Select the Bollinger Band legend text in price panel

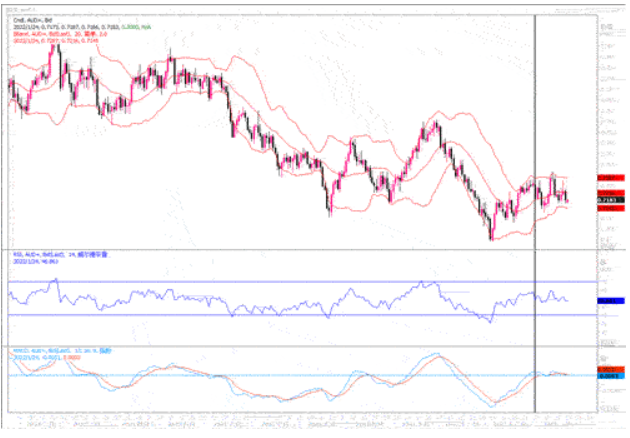52,31
